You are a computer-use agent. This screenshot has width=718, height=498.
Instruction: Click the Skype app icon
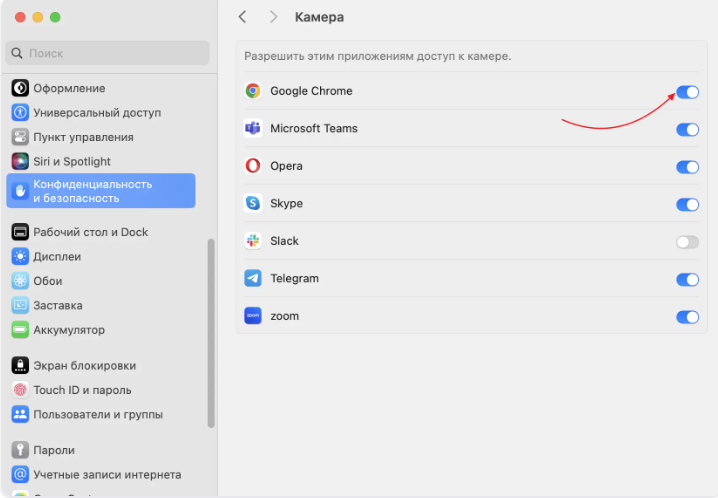[253, 203]
